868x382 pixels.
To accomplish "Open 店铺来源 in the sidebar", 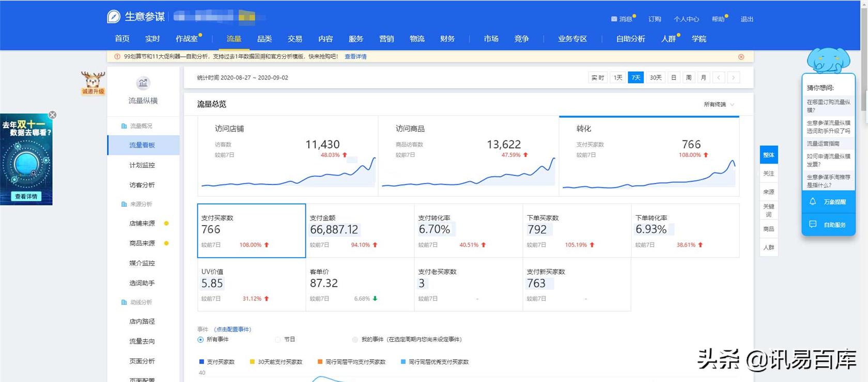I will 142,224.
